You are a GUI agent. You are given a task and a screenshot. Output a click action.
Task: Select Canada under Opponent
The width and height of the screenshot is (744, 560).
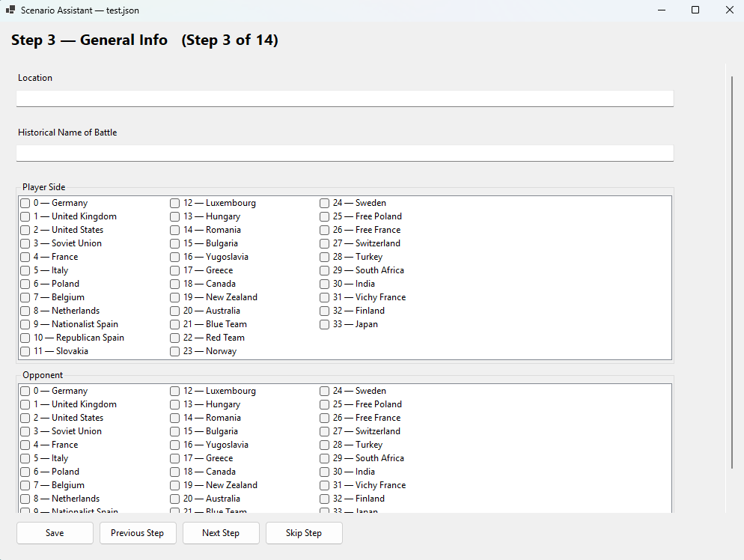pos(174,472)
